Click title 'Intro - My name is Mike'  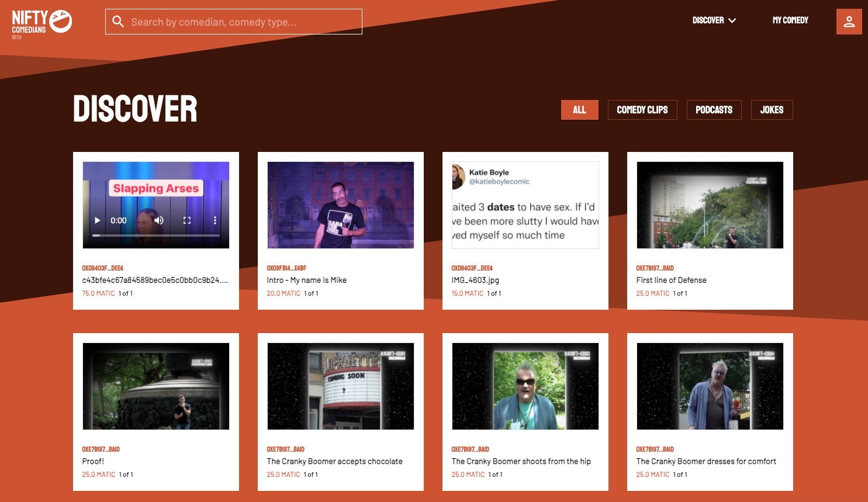coord(307,281)
